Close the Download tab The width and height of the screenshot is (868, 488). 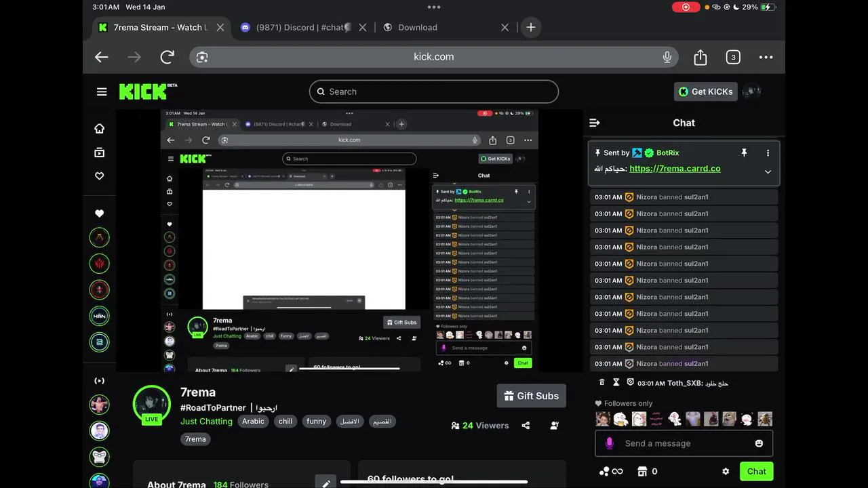pyautogui.click(x=505, y=27)
